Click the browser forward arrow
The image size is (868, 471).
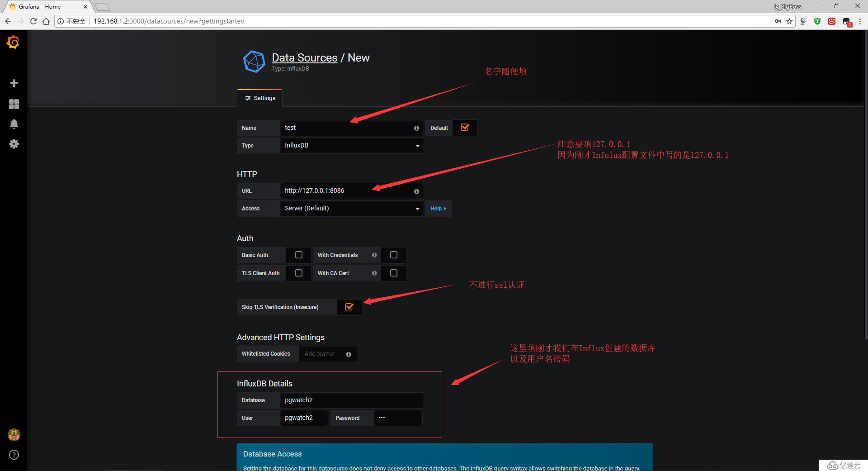[x=21, y=21]
